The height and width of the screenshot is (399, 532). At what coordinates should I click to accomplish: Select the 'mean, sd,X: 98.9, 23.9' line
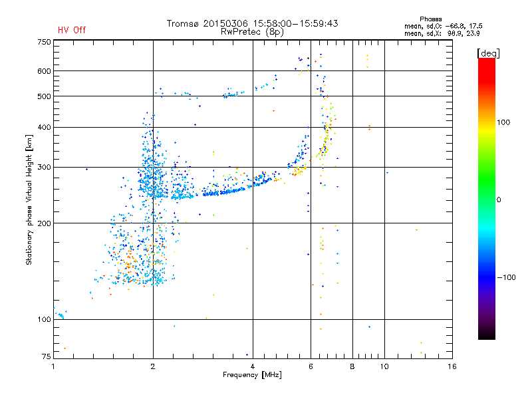442,33
